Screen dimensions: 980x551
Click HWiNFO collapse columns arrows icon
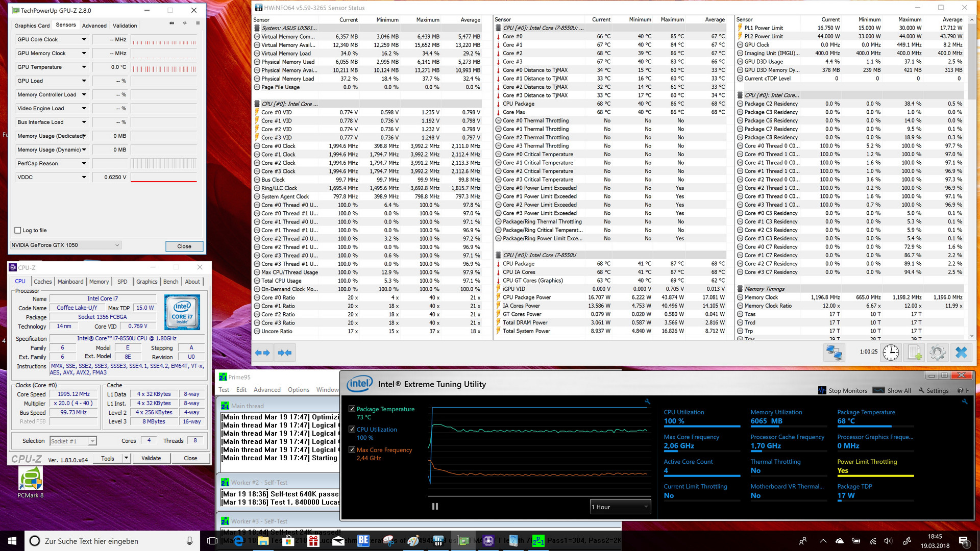(x=285, y=353)
